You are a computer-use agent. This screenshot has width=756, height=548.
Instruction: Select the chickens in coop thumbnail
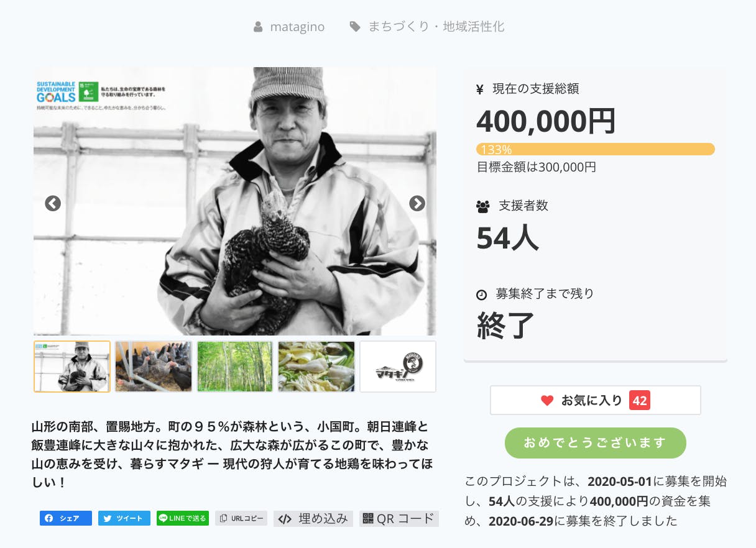click(x=154, y=367)
